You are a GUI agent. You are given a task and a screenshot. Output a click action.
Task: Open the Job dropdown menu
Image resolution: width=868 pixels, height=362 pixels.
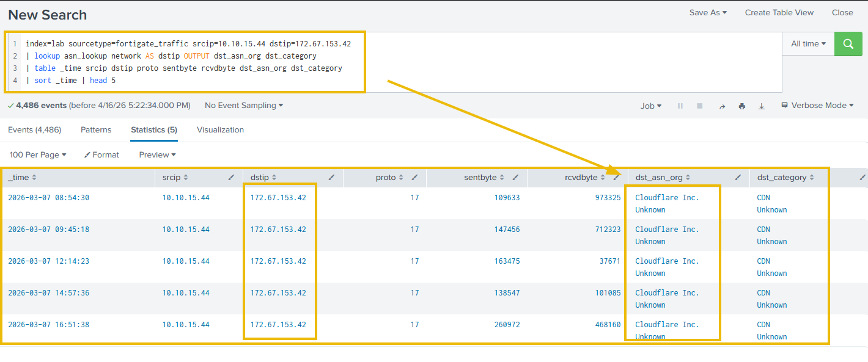(x=651, y=106)
